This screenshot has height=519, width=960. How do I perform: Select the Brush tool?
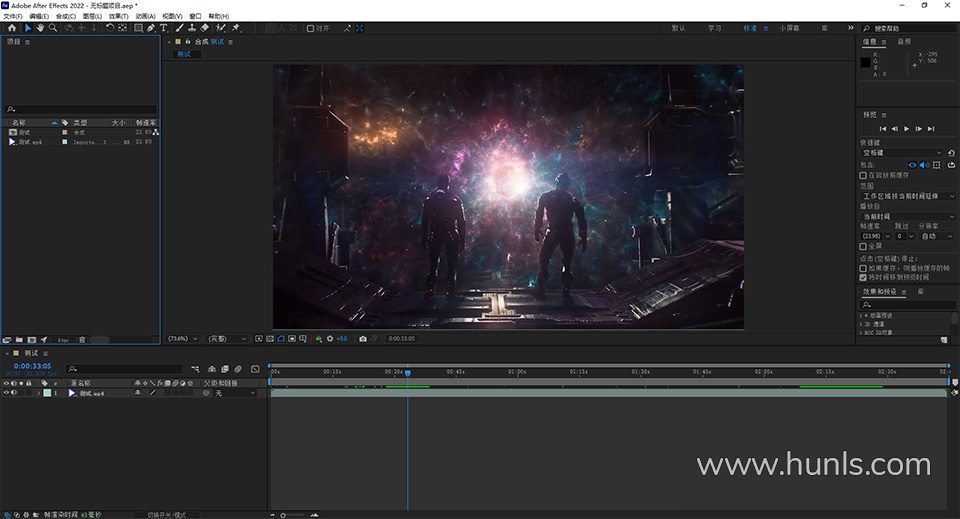[179, 28]
